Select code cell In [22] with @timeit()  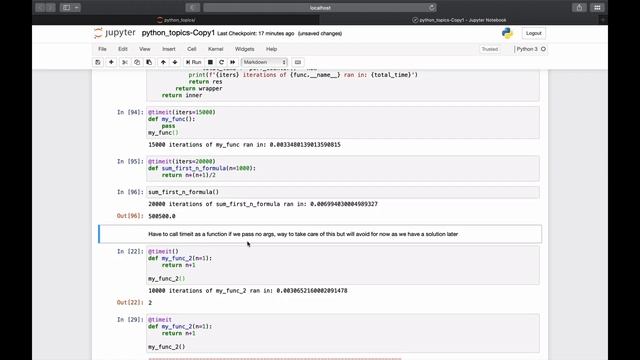click(343, 265)
